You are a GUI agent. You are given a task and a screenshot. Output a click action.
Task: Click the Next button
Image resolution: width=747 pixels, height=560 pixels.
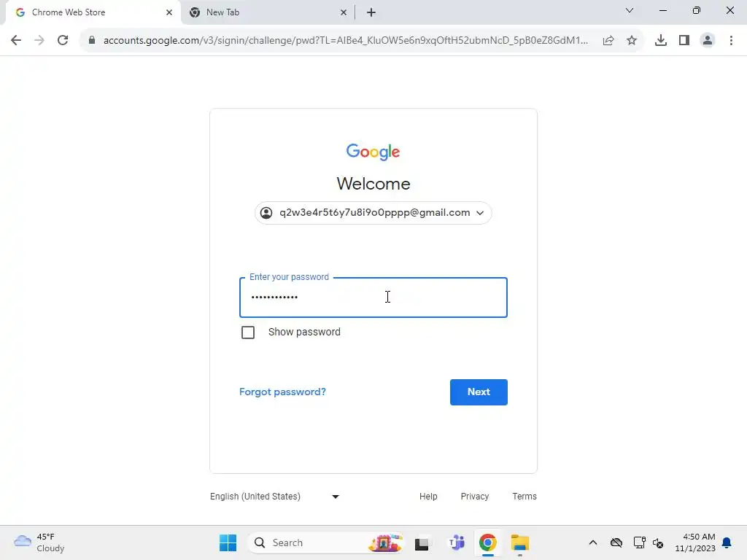pos(479,392)
